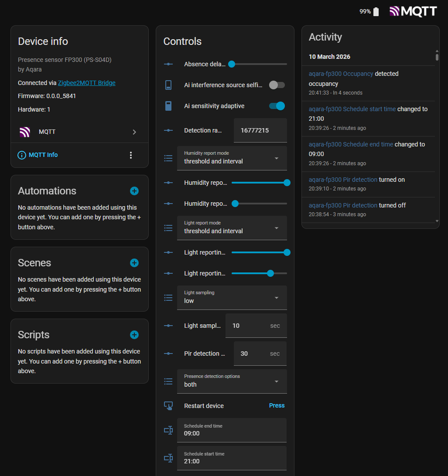Add a new script with plus icon
448x476 pixels.
(x=134, y=335)
